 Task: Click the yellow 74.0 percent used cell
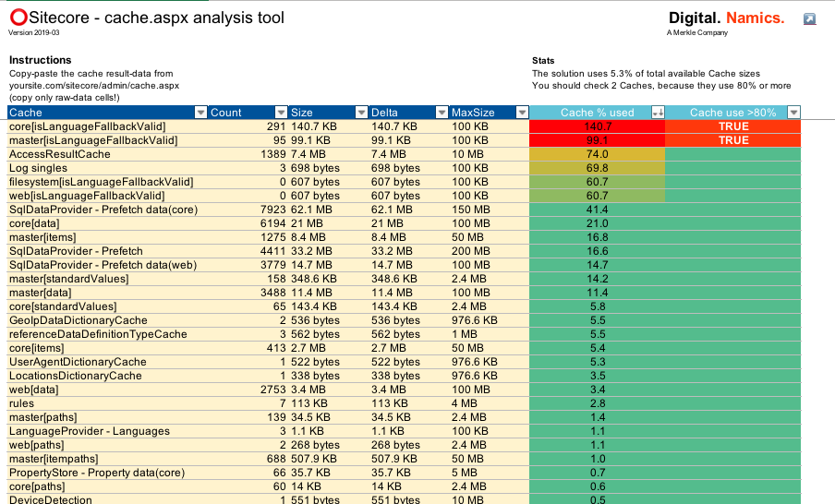[597, 154]
